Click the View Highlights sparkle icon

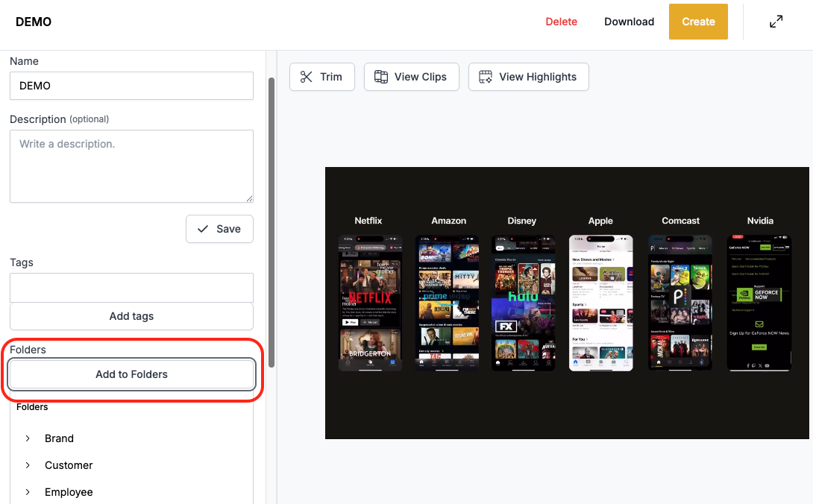[486, 77]
